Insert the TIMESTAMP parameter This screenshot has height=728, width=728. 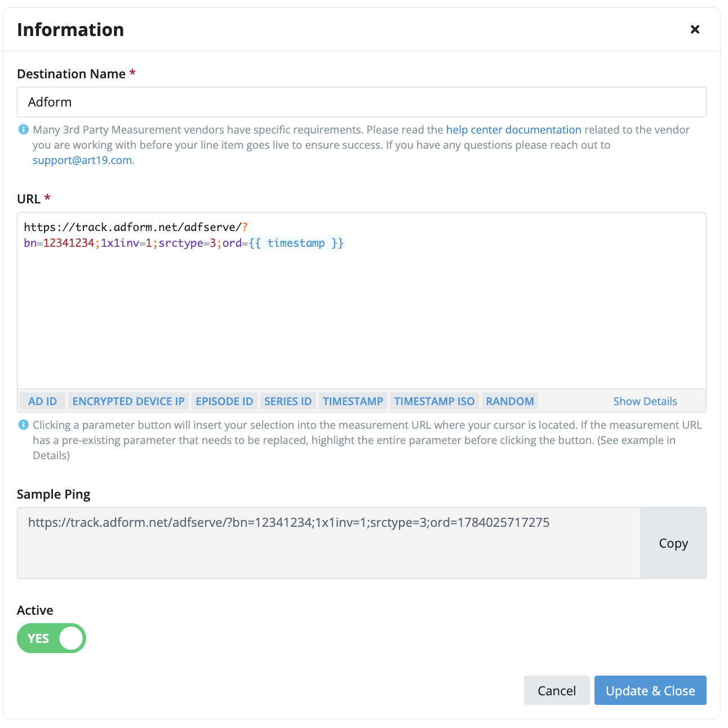click(353, 401)
